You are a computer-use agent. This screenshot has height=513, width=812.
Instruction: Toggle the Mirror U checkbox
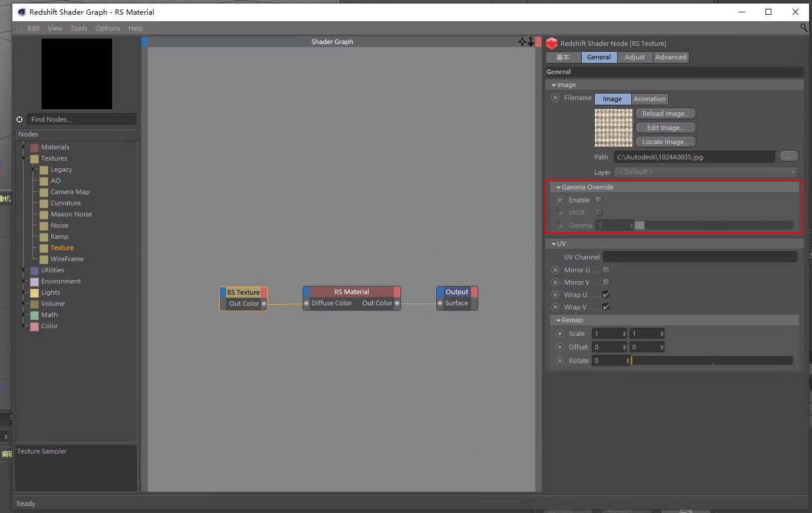coord(606,270)
